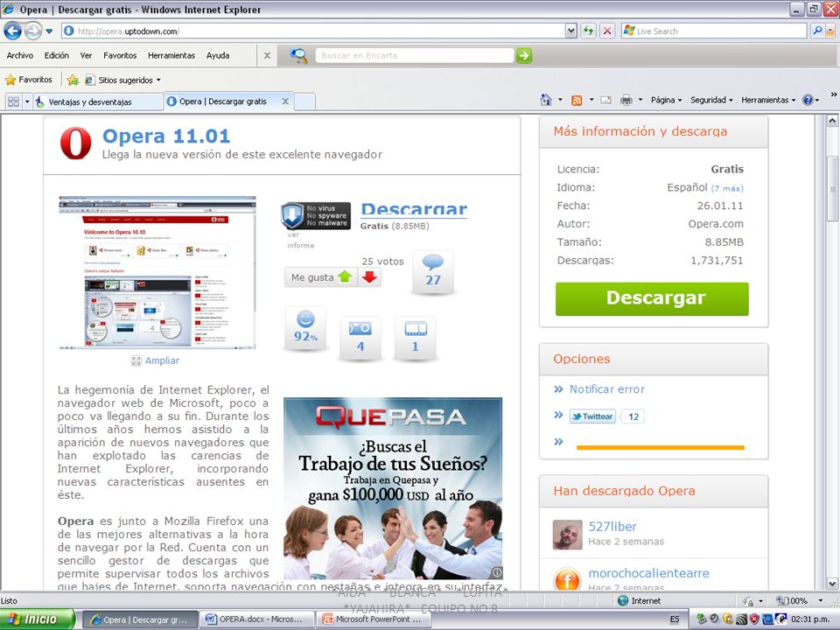This screenshot has height=630, width=840.
Task: Open the RSS feeds icon
Action: 577,100
